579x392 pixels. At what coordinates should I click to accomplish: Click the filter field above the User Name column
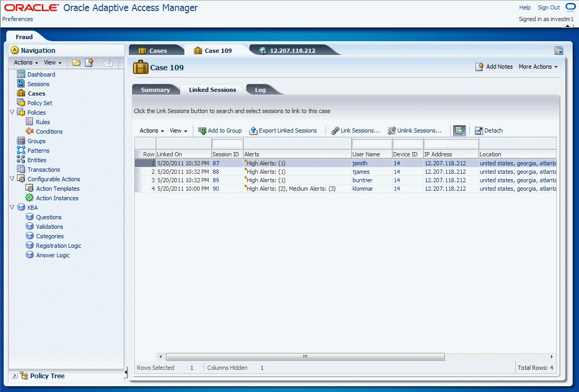(x=371, y=143)
